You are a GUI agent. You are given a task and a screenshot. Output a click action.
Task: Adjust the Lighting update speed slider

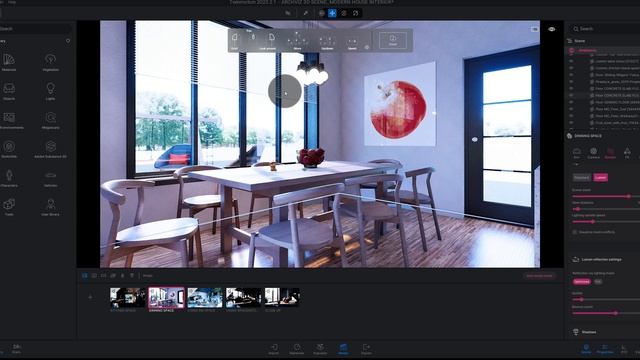(606, 222)
